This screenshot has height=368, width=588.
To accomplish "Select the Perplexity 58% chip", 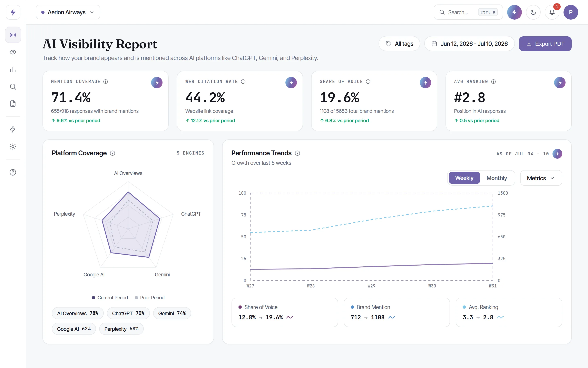I will pos(121,329).
